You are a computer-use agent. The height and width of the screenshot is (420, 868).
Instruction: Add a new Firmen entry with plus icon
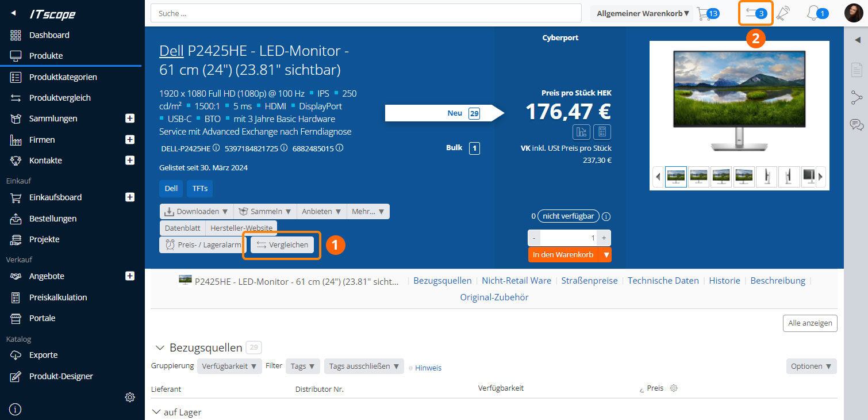[x=130, y=139]
